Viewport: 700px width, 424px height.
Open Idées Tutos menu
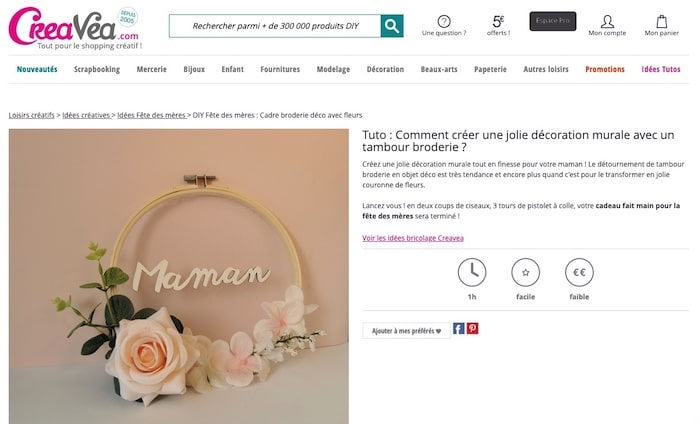(x=661, y=69)
